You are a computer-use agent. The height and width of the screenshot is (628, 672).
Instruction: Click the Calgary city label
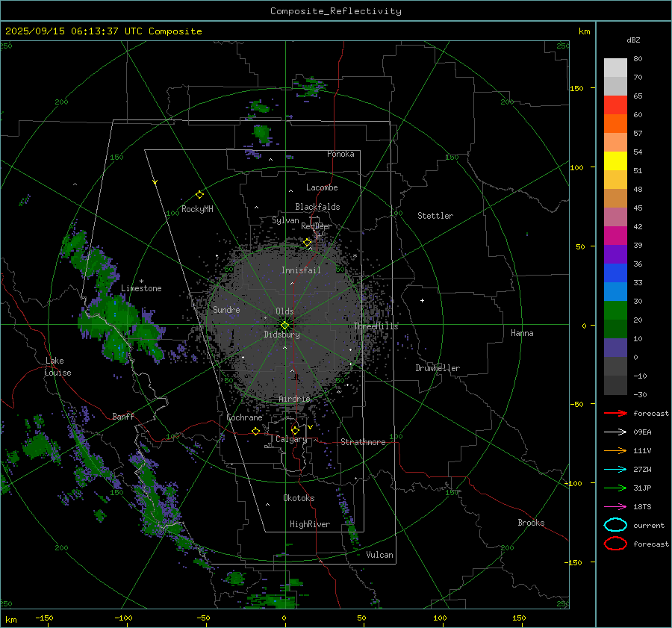point(291,439)
